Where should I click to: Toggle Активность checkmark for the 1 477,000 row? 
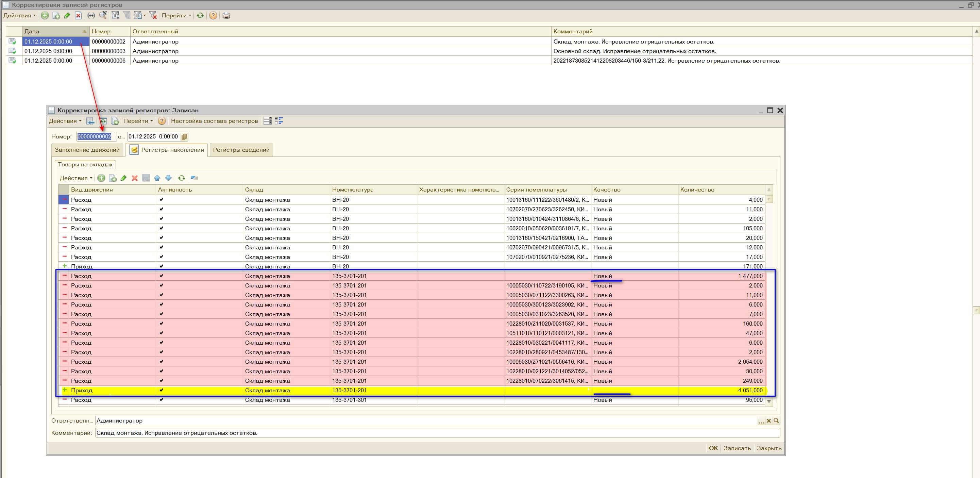pyautogui.click(x=161, y=276)
